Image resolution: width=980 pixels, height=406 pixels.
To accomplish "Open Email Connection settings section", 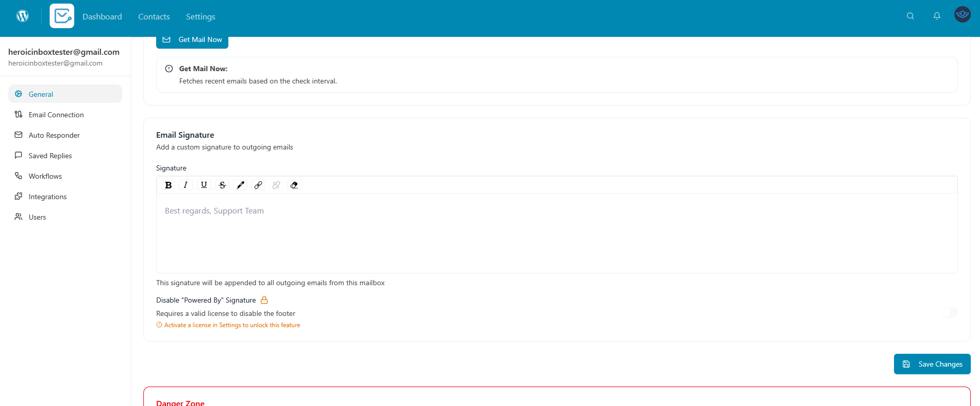I will point(56,115).
